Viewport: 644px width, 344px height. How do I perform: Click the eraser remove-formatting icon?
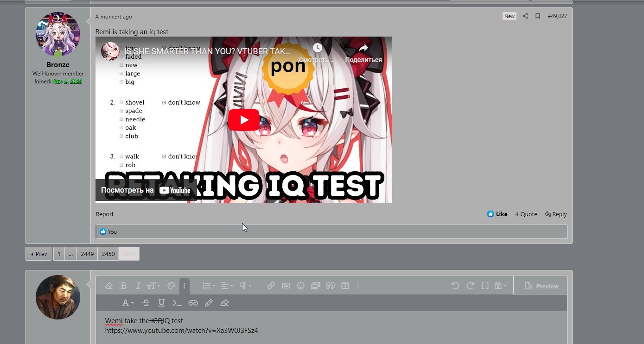[x=109, y=286]
